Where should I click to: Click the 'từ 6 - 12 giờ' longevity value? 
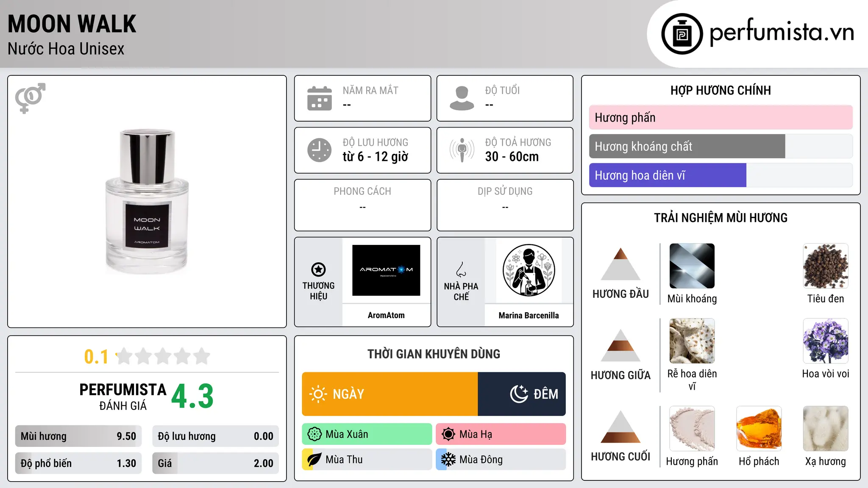376,157
